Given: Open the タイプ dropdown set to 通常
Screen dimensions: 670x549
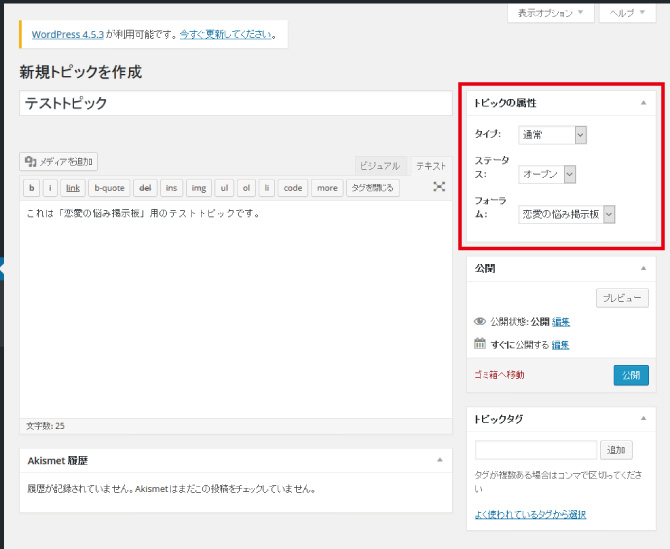Looking at the screenshot, I should (x=552, y=135).
